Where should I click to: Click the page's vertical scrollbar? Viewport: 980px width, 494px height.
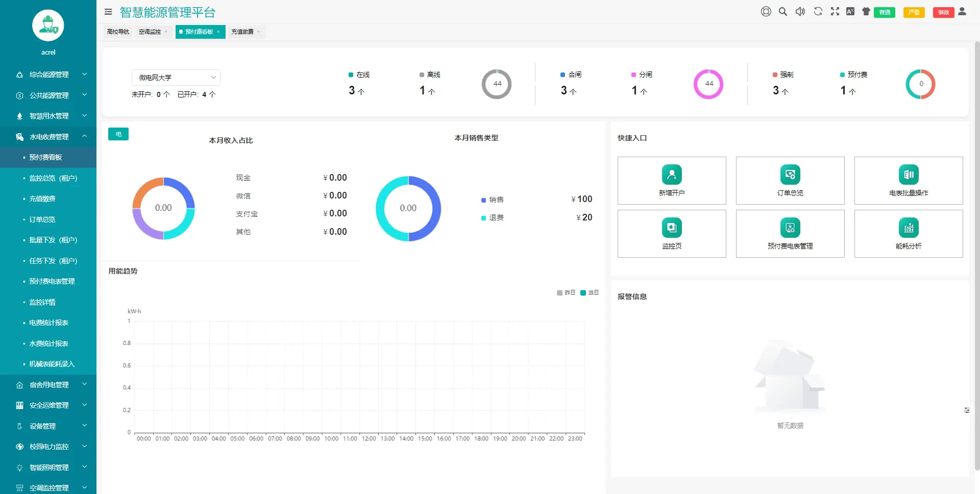[x=977, y=255]
